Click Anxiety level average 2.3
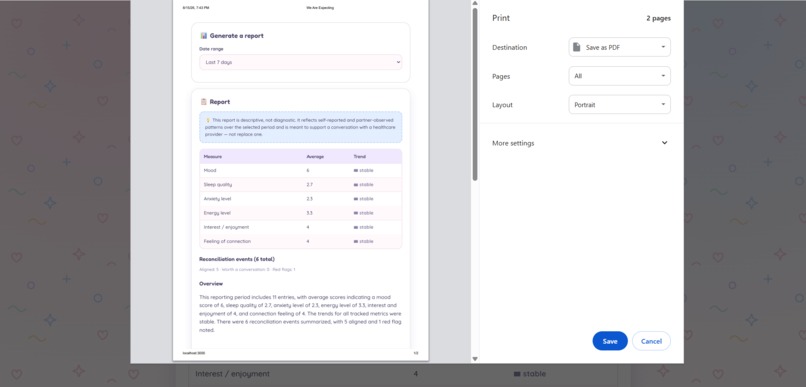The height and width of the screenshot is (387, 806). pos(309,198)
